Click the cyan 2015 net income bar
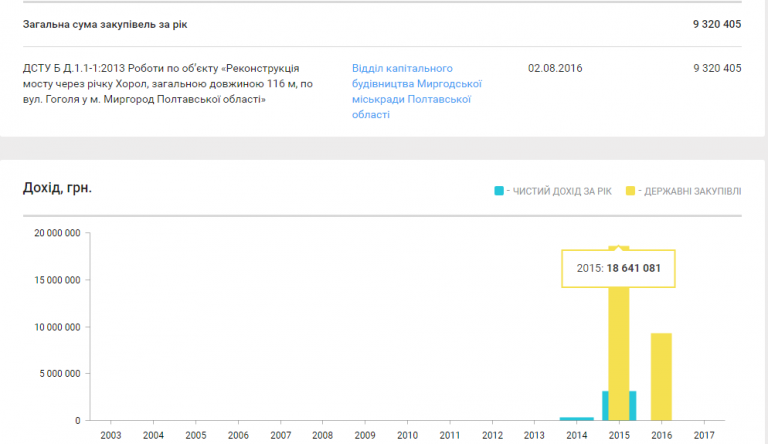The image size is (768, 444). coord(607,405)
